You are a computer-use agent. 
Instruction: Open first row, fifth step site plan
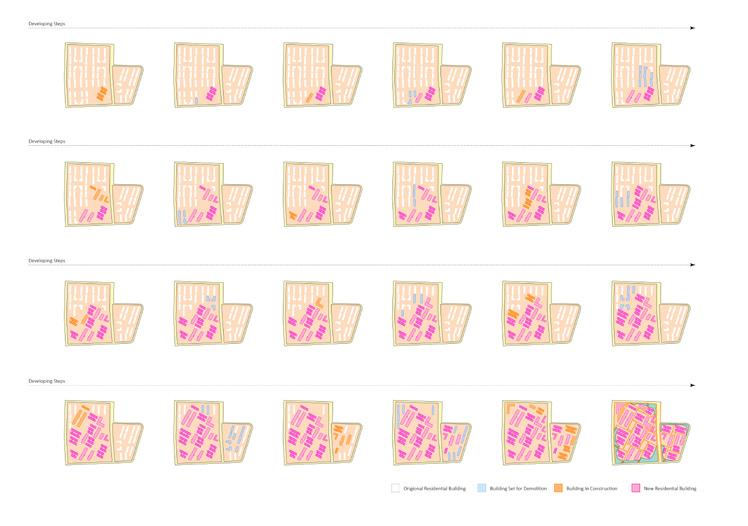[541, 75]
